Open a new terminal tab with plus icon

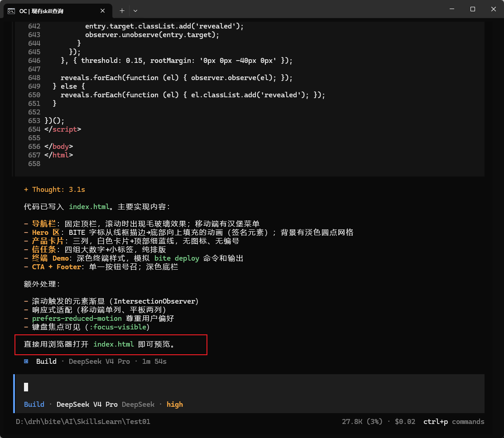pos(122,10)
